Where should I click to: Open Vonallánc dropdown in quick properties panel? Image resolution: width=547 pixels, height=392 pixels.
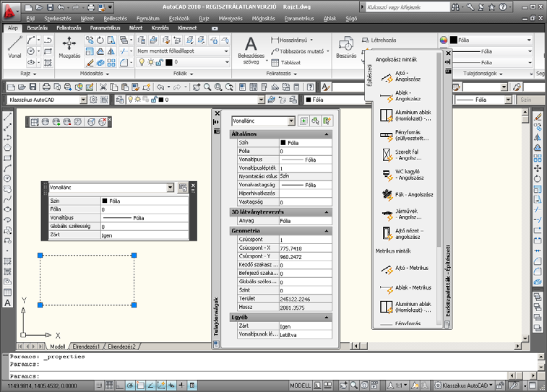point(171,188)
